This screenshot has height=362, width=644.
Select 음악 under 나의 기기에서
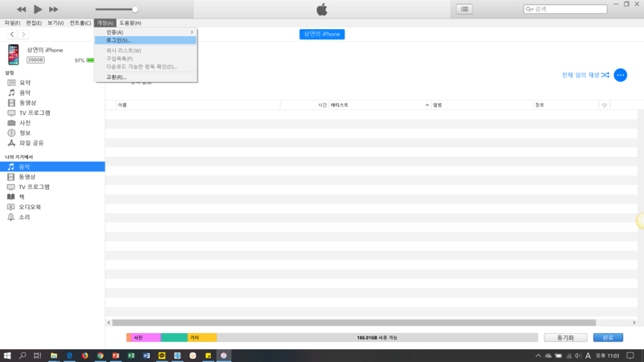[52, 167]
